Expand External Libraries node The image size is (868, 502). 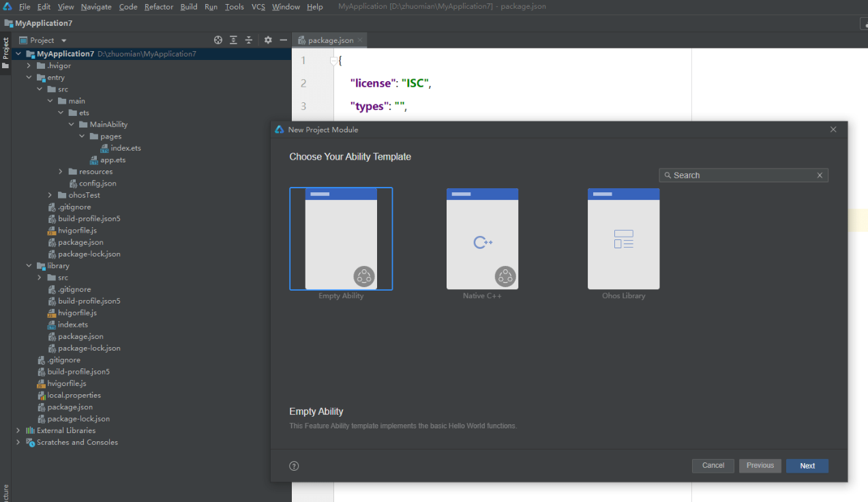coord(18,430)
